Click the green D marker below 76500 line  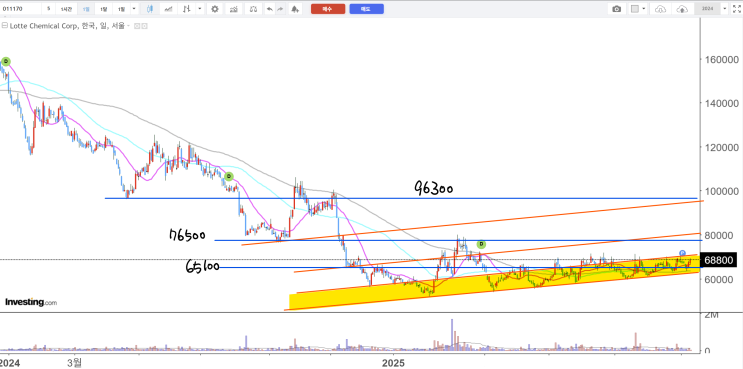[x=481, y=244]
